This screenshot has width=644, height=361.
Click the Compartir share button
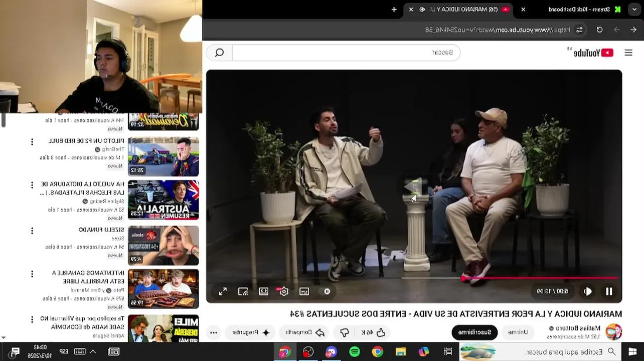pyautogui.click(x=305, y=332)
